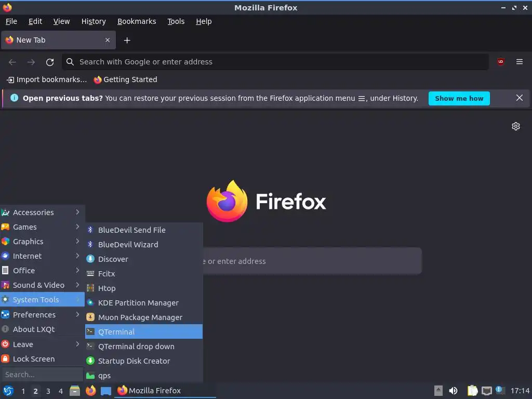This screenshot has height=399, width=532.
Task: Click Lock Screen in the menu
Action: tap(43, 358)
